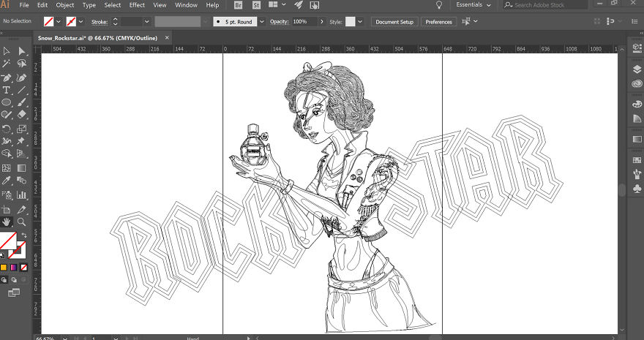644x340 pixels.
Task: Expand the stroke weight dropdown
Action: tap(147, 22)
